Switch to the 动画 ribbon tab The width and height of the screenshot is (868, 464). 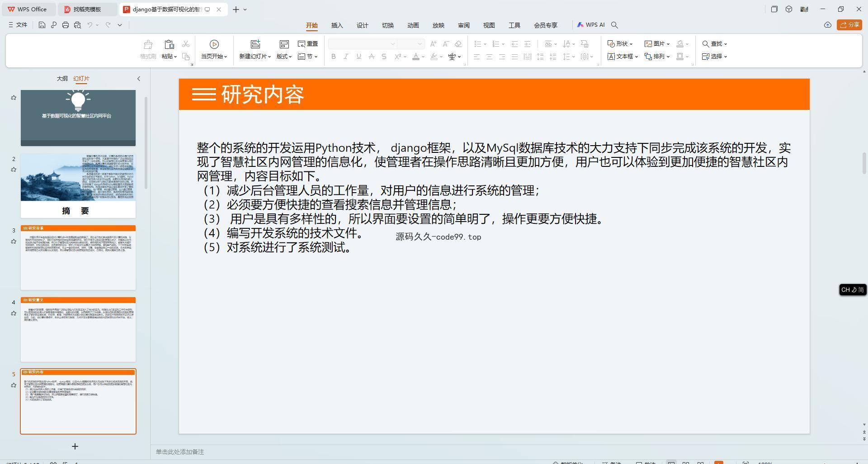(x=413, y=25)
